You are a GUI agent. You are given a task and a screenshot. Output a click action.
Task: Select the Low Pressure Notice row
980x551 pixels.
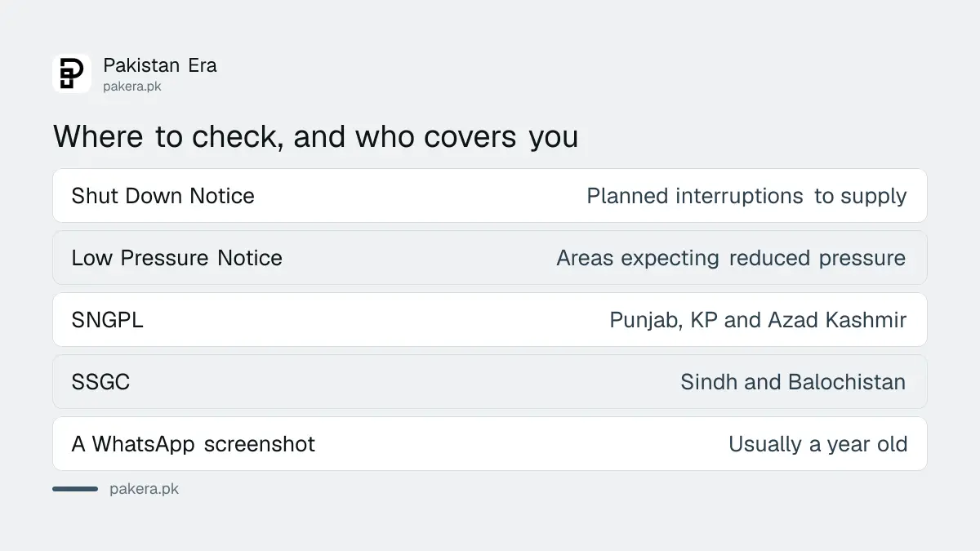coord(490,258)
